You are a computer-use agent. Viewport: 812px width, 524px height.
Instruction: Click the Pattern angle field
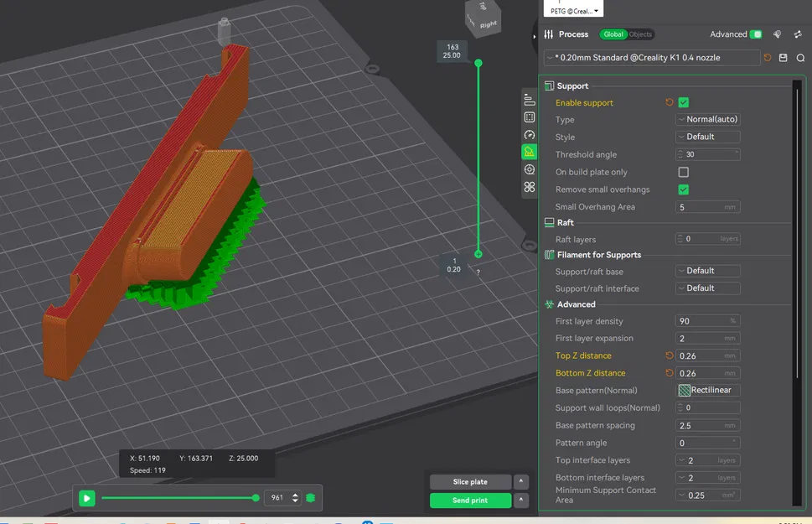[707, 443]
